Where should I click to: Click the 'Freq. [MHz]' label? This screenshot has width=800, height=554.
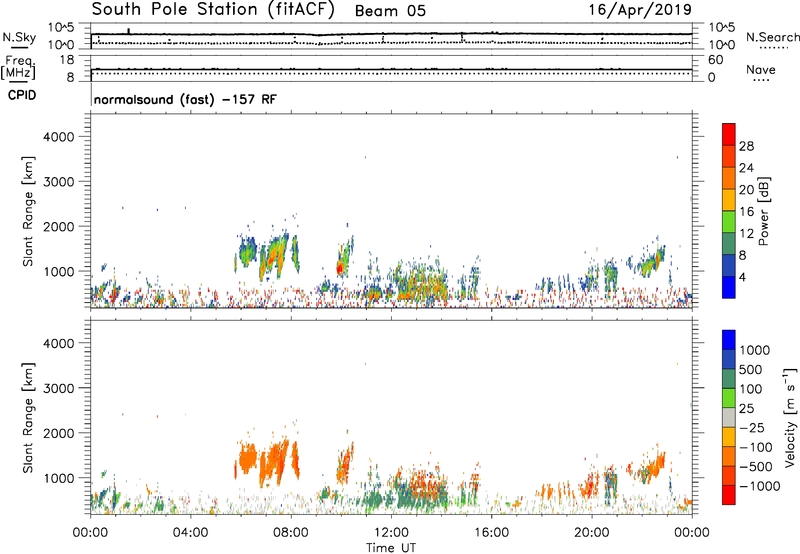18,67
